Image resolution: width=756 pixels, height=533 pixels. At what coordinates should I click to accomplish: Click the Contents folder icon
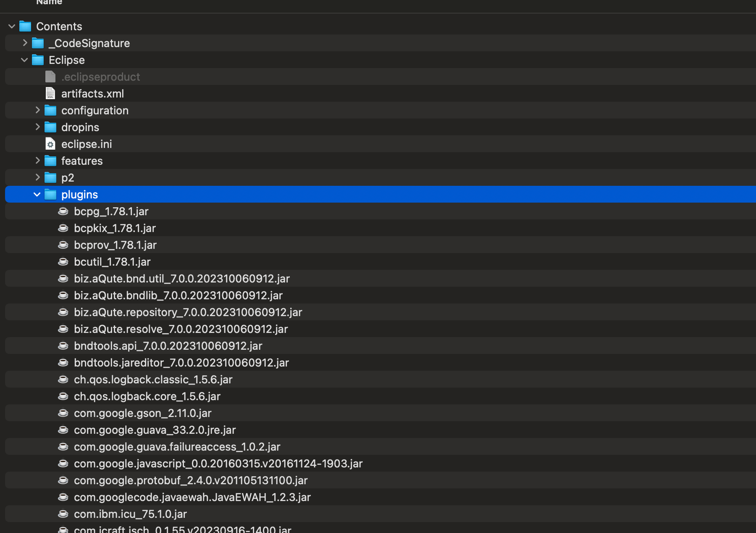(x=25, y=26)
